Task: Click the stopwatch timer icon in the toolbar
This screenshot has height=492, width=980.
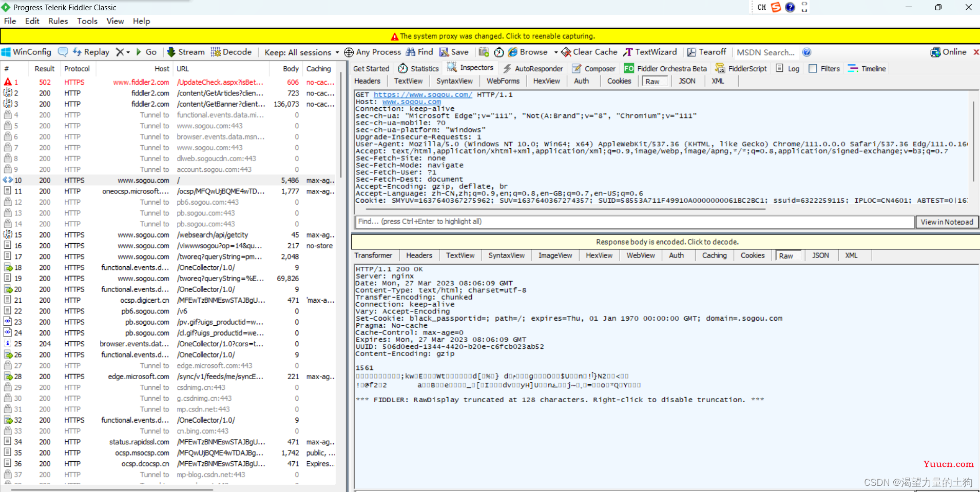Action: coord(498,52)
